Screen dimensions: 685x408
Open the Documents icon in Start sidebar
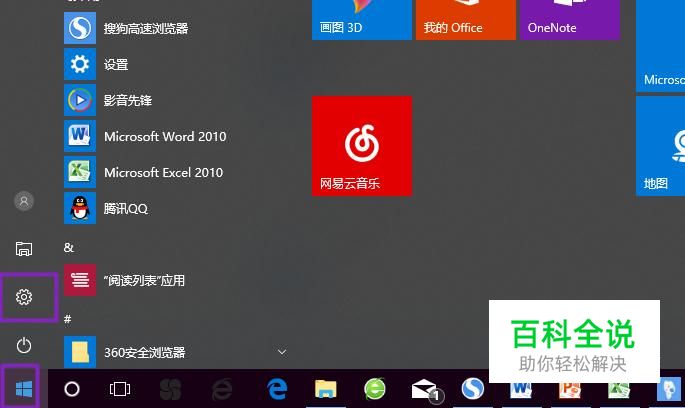point(24,249)
